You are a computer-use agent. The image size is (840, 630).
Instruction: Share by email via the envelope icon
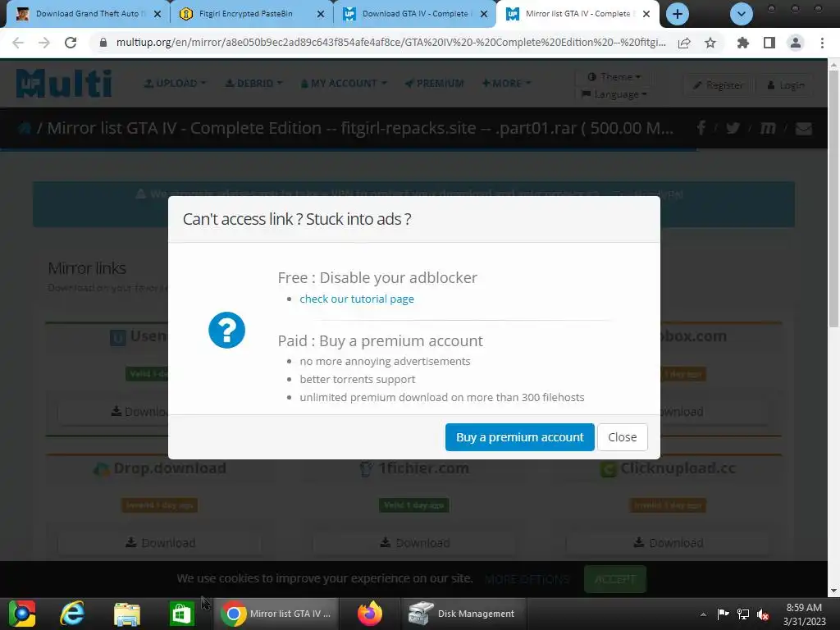[804, 128]
